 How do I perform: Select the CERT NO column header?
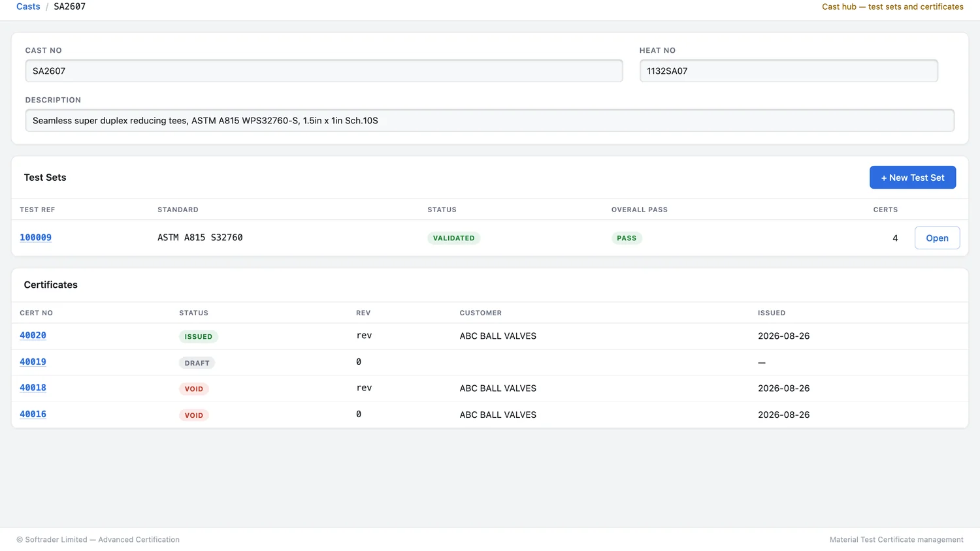tap(36, 313)
